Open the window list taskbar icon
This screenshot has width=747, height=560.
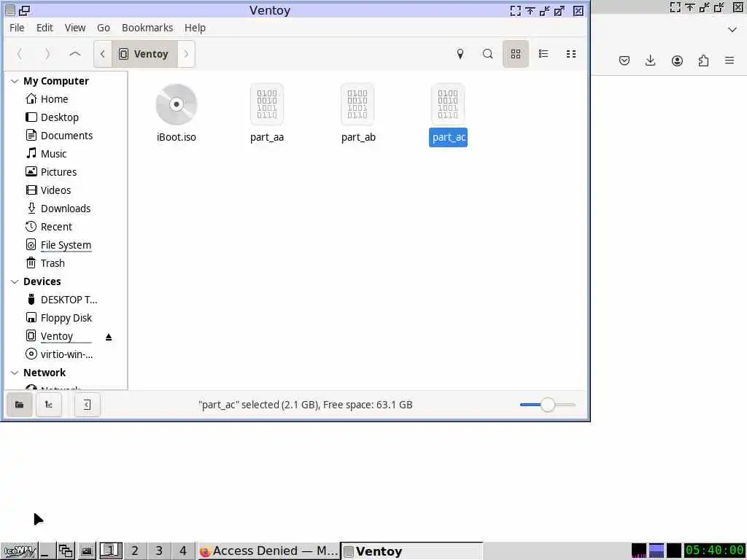tap(66, 551)
